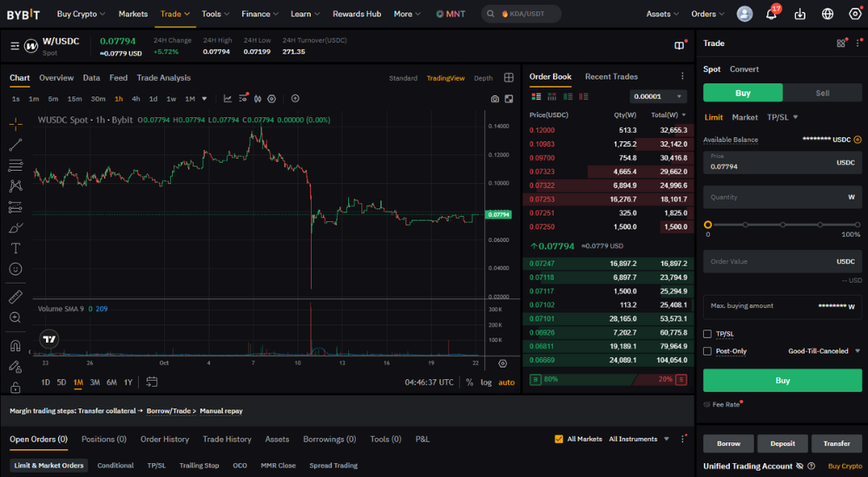Take a chart snapshot with camera icon
Image resolution: width=868 pixels, height=477 pixels.
[495, 99]
